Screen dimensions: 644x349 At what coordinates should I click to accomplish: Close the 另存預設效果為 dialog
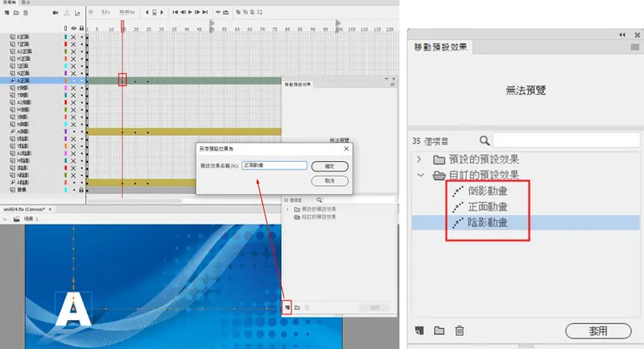[346, 149]
